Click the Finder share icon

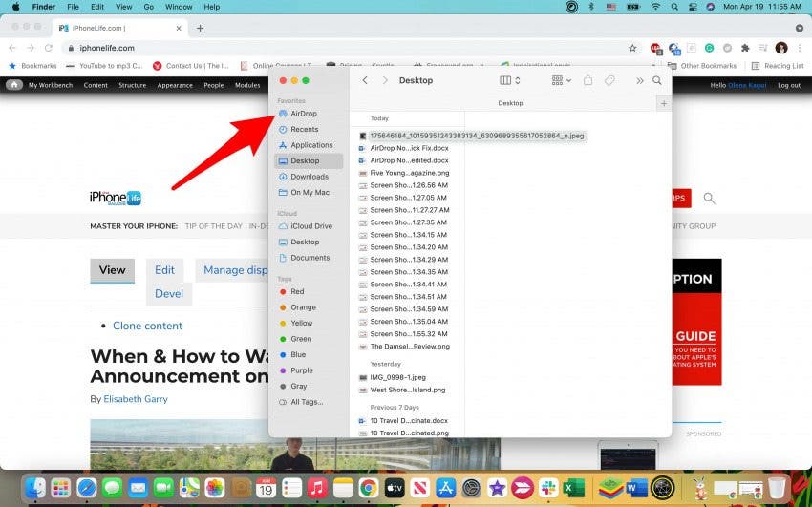[x=588, y=80]
